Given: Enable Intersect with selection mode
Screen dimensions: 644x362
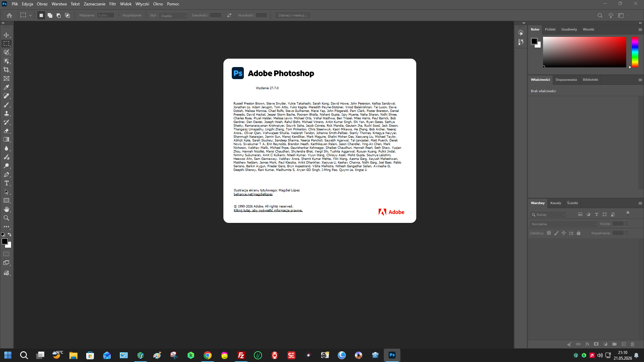Looking at the screenshot, I should click(x=67, y=15).
